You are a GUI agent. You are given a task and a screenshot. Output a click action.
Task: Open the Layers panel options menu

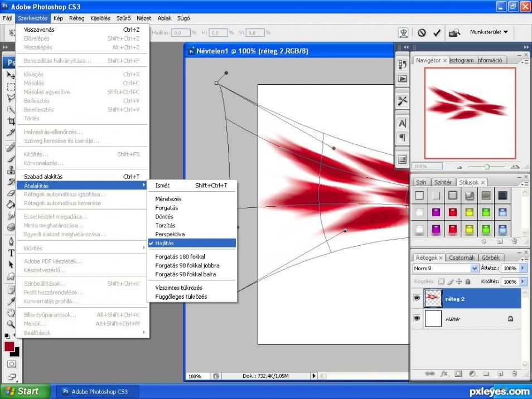click(525, 259)
